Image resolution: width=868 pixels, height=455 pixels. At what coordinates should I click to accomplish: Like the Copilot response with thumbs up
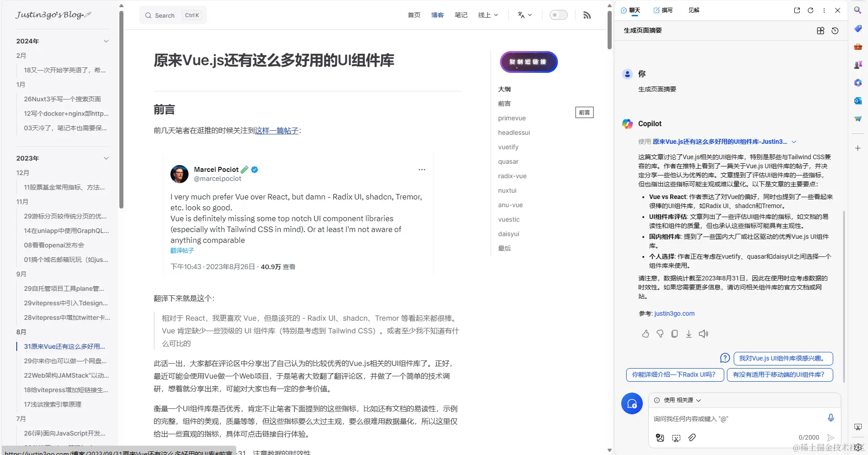[x=646, y=334]
